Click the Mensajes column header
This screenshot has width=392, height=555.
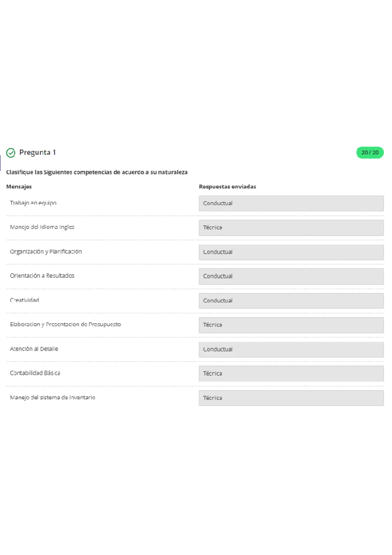click(x=19, y=187)
